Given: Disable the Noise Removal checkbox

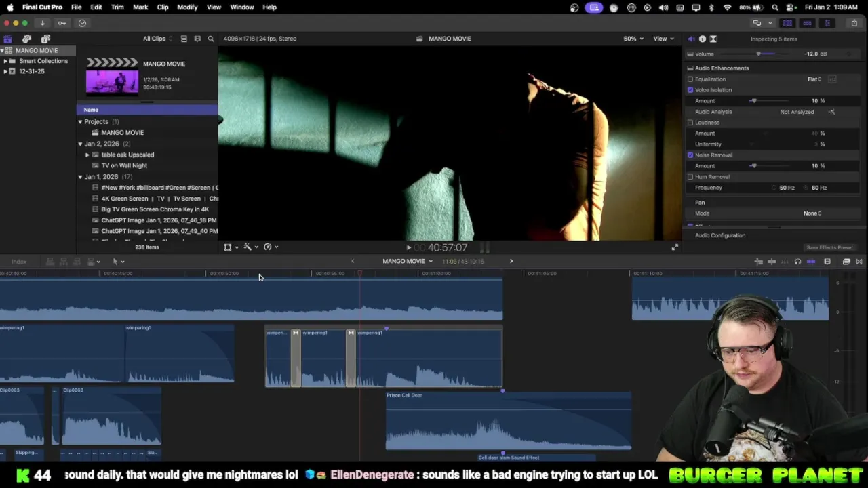Looking at the screenshot, I should click(x=690, y=155).
